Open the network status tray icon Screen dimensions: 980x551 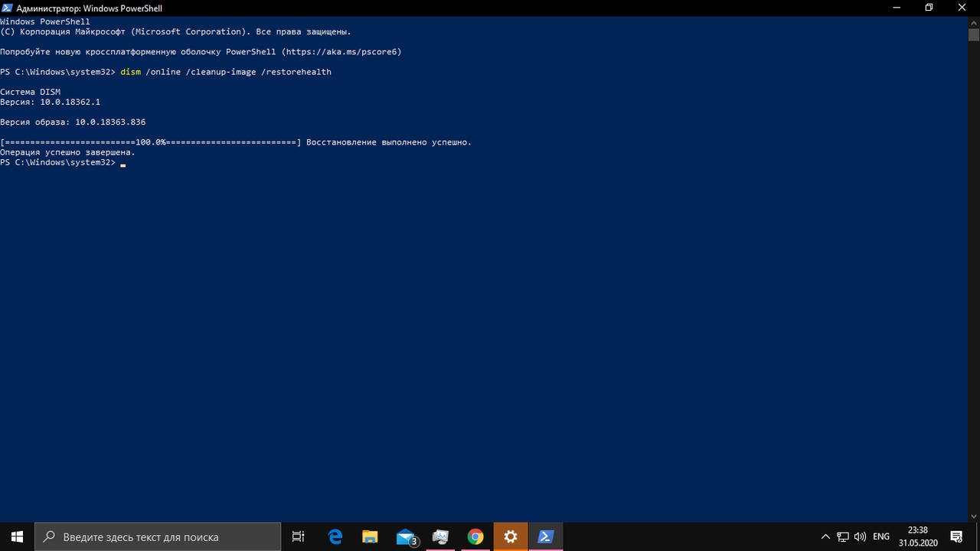843,536
